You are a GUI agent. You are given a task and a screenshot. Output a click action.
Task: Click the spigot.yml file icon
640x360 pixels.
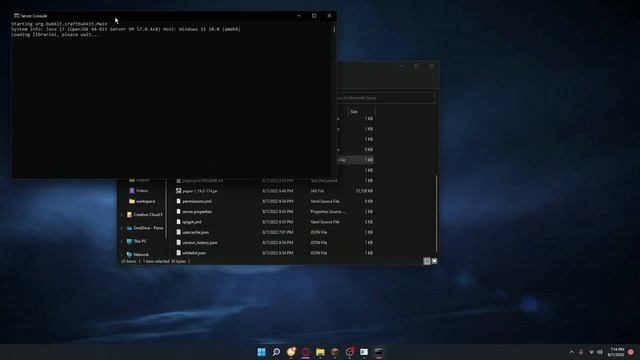(x=178, y=222)
